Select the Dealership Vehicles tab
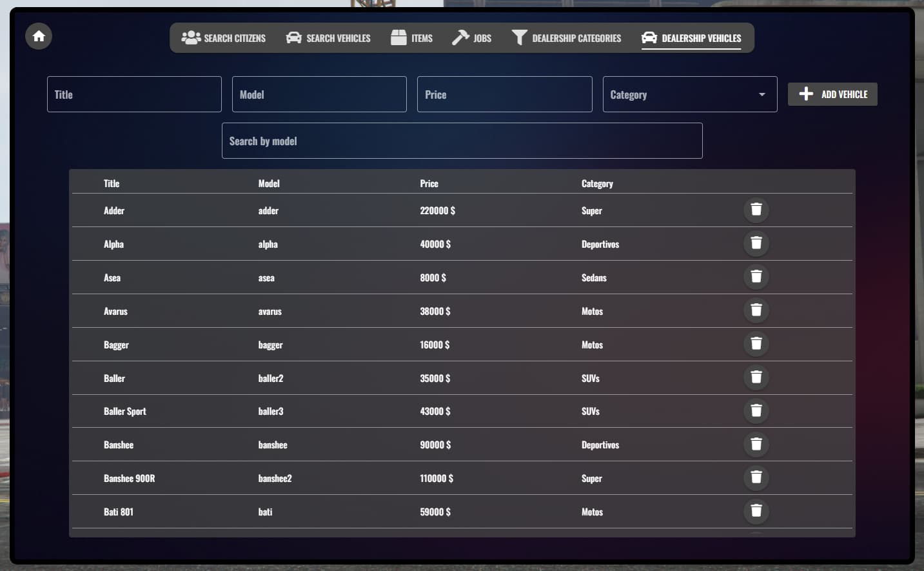Viewport: 924px width, 571px height. (x=691, y=38)
